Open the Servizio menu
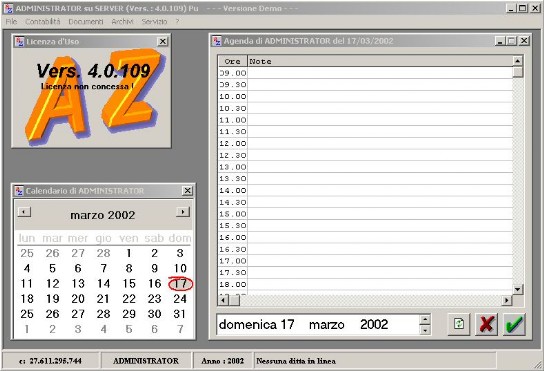Viewport: 544px width, 371px height. pyautogui.click(x=154, y=22)
